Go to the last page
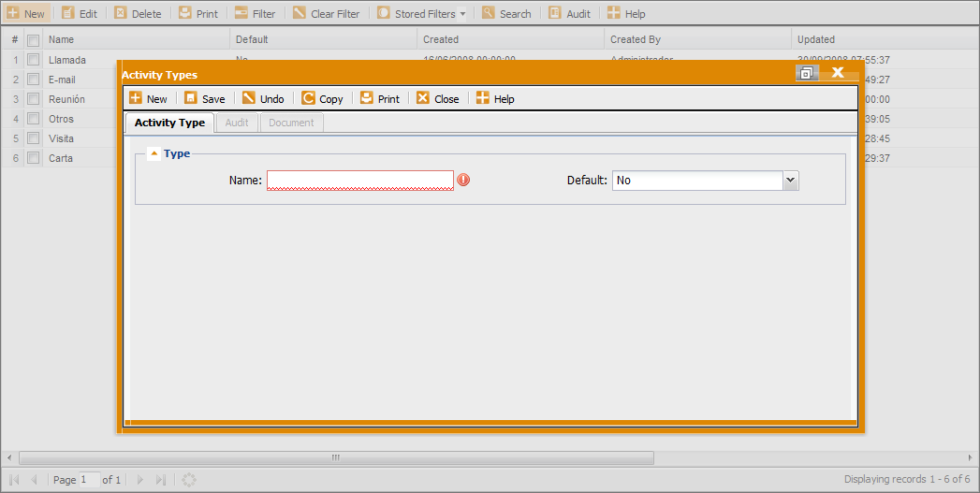This screenshot has height=493, width=980. 160,479
